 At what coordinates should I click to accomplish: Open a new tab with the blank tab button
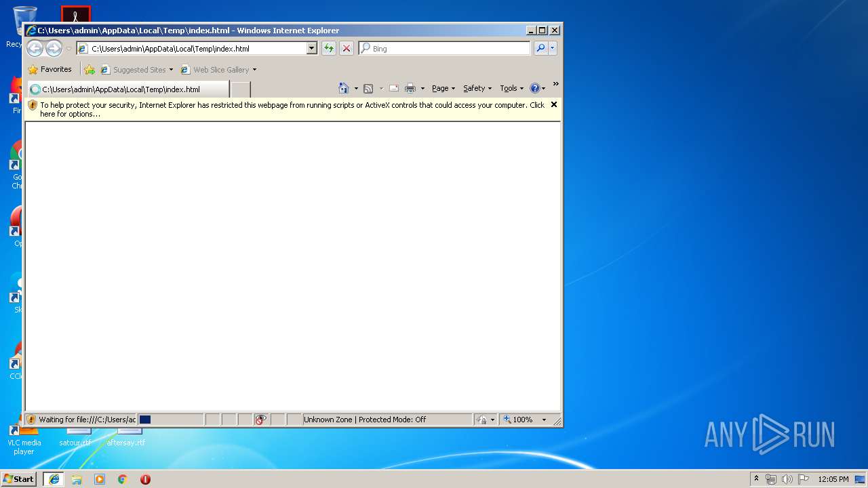pos(241,89)
